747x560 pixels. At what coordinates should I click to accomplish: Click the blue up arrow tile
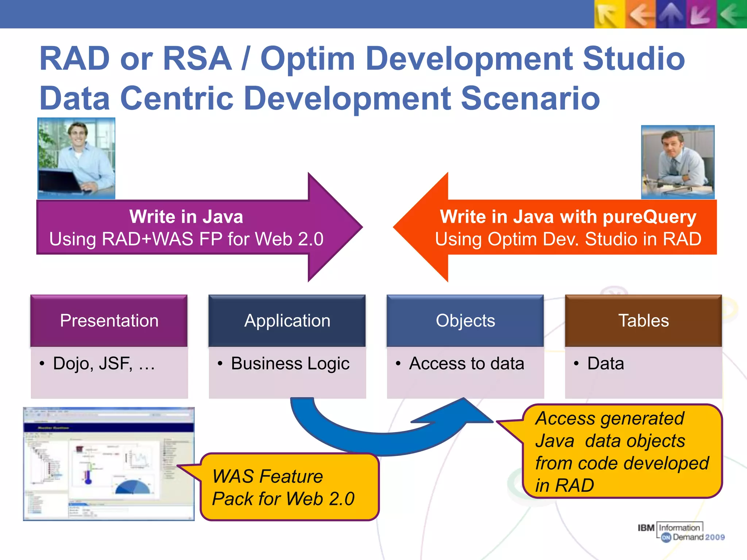point(671,15)
